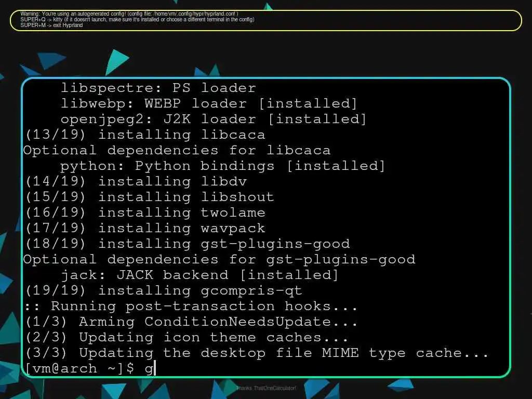This screenshot has height=399, width=532.
Task: Click the line '(16/19) installing twolame'
Action: point(145,212)
